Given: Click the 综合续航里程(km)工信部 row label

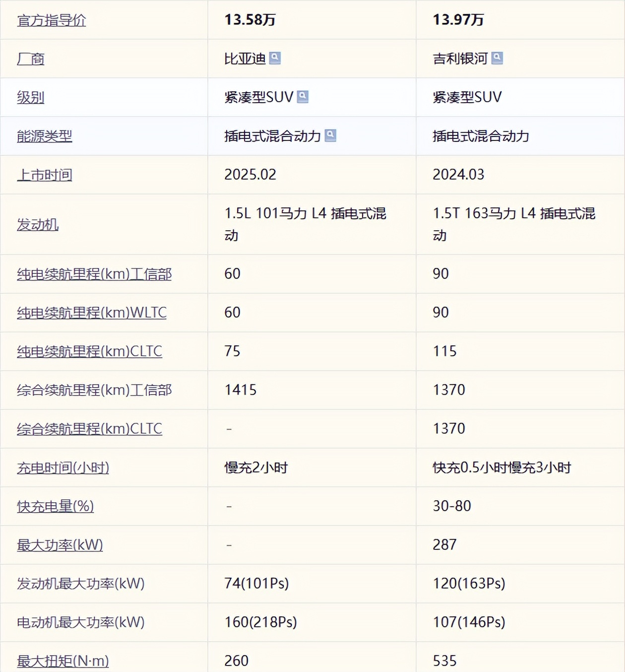Looking at the screenshot, I should point(94,390).
